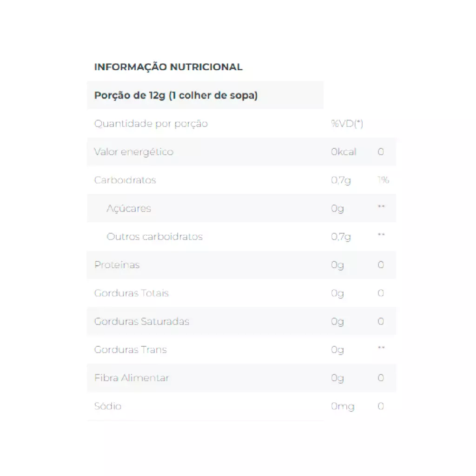Click the 0mg sodium value
476x476 pixels.
[x=343, y=407]
